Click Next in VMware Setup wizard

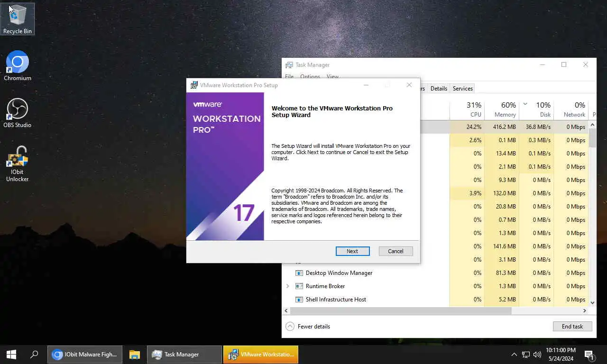pyautogui.click(x=352, y=251)
